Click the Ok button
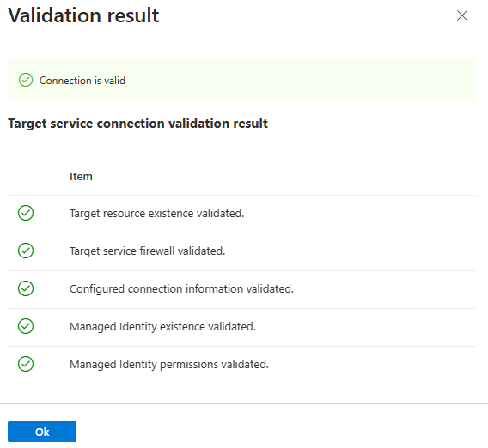 click(42, 432)
